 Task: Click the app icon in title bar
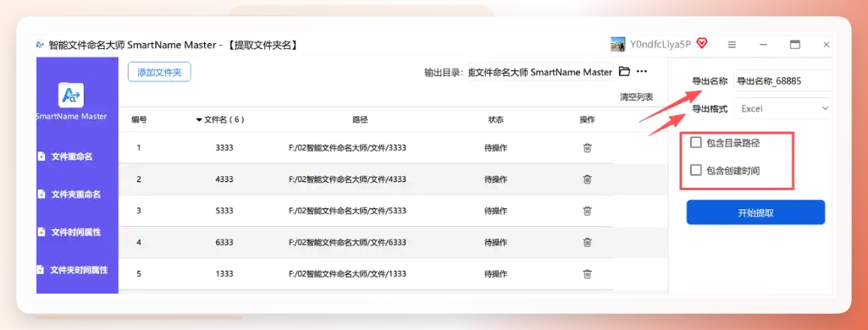click(40, 45)
